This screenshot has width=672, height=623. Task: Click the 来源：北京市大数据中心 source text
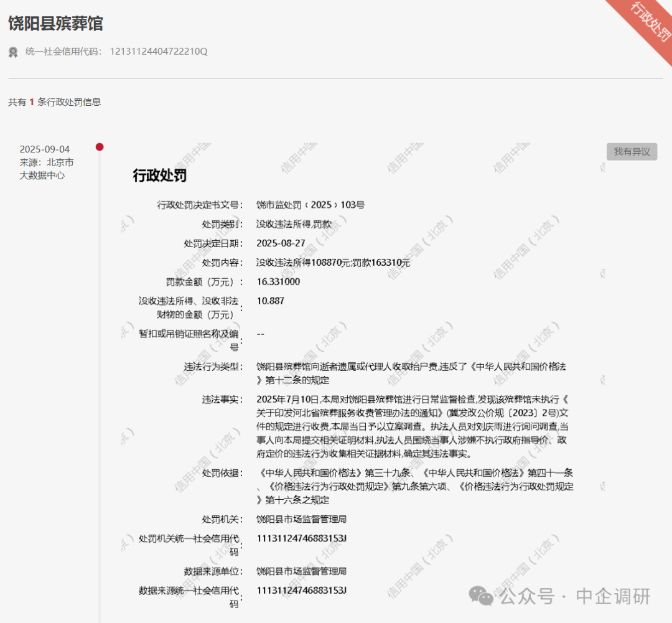point(47,169)
